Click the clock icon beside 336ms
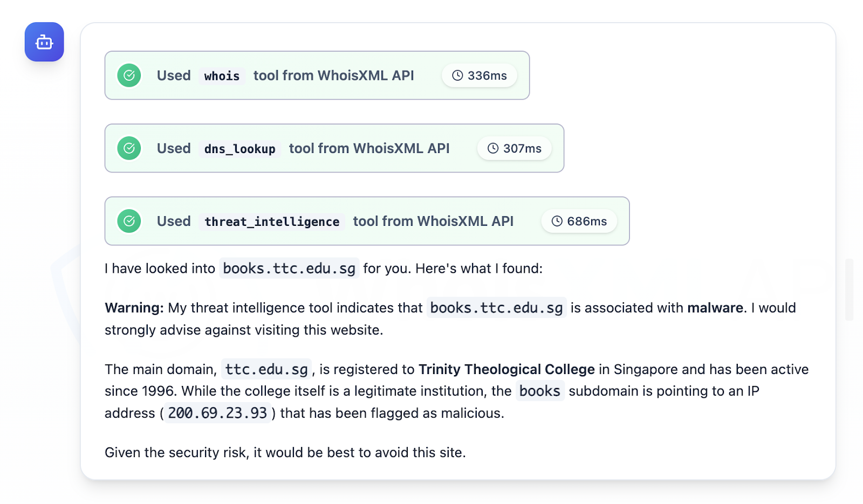This screenshot has height=504, width=863. click(x=457, y=75)
